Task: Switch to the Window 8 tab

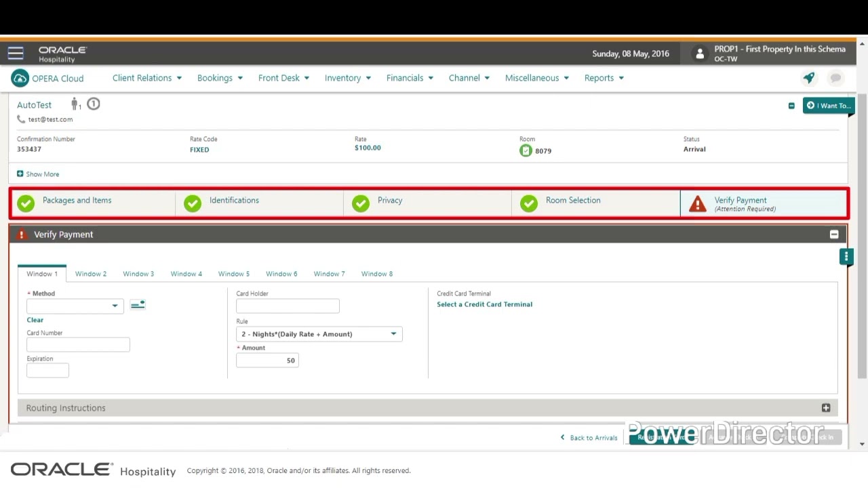Action: 377,274
